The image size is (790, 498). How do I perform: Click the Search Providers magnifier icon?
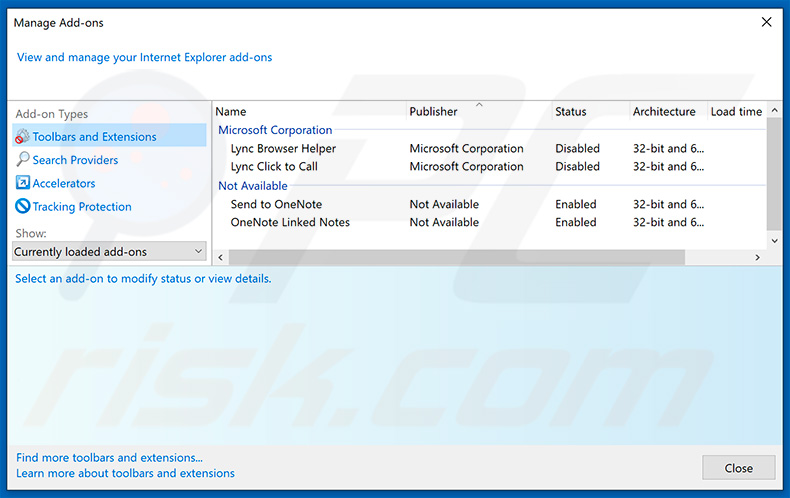click(x=23, y=159)
